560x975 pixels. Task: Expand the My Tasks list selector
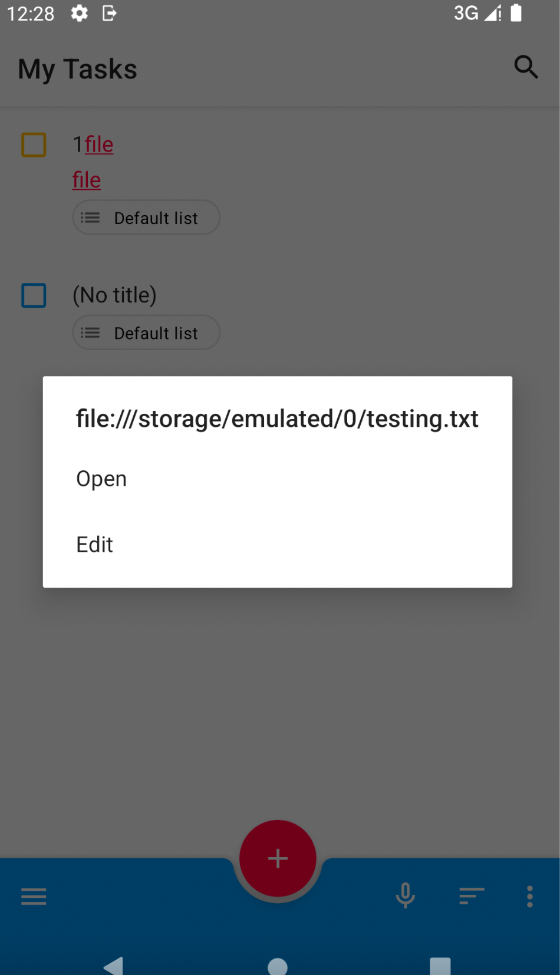point(77,68)
